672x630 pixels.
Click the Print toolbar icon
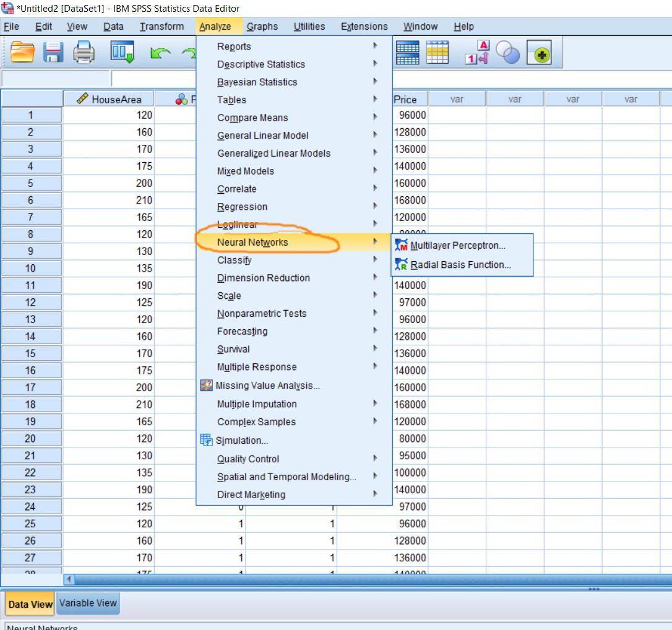(x=84, y=53)
